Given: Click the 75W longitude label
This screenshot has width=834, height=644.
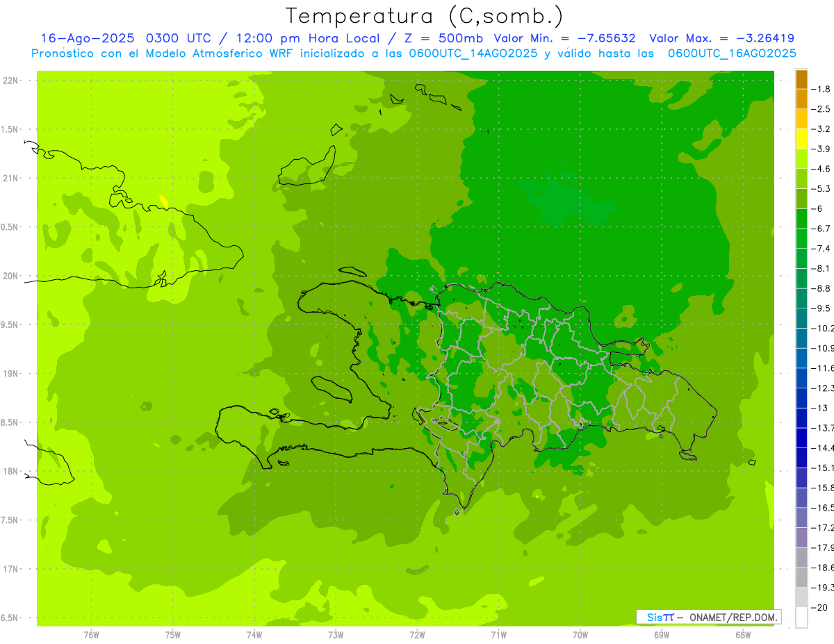Looking at the screenshot, I should pos(172,634).
